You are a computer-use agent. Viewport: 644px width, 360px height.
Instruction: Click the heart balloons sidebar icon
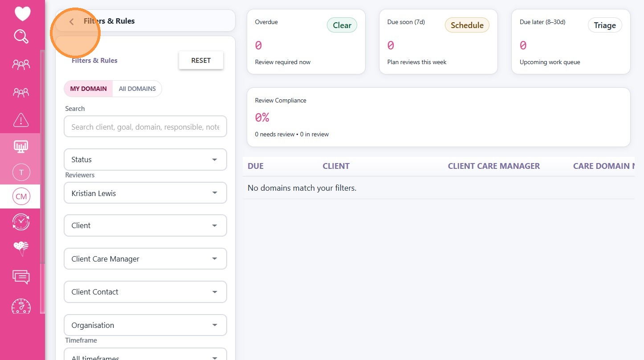pos(21,249)
